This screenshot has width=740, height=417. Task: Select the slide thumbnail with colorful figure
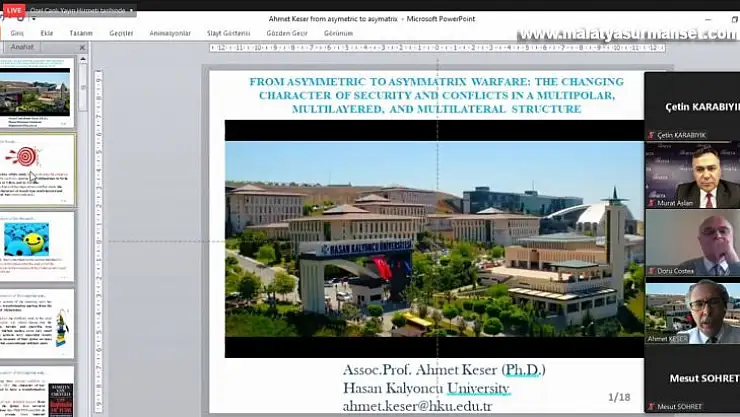[x=37, y=324]
